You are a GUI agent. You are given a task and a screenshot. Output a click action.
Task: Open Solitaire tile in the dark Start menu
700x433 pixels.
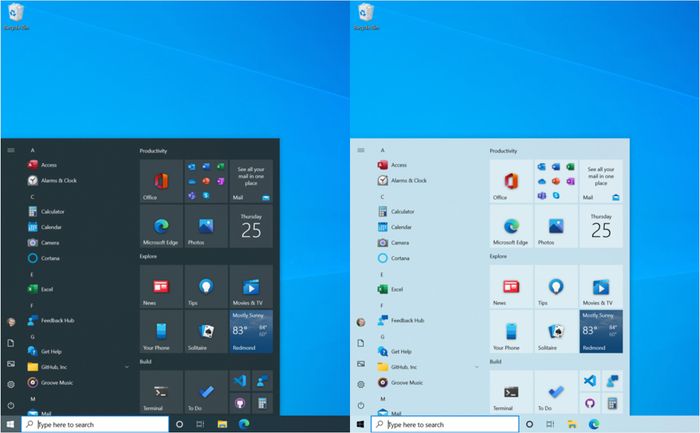click(x=206, y=331)
